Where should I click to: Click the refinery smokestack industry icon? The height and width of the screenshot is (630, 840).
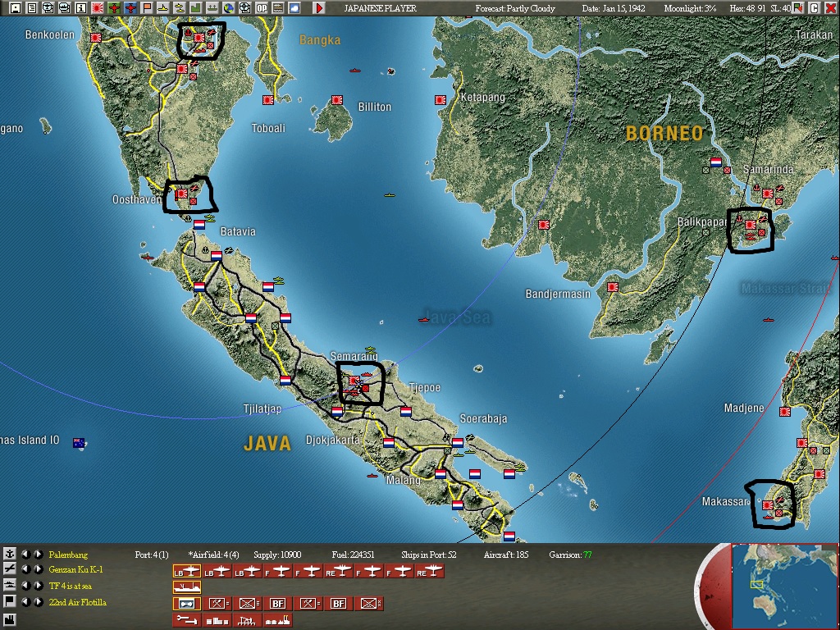tap(277, 620)
